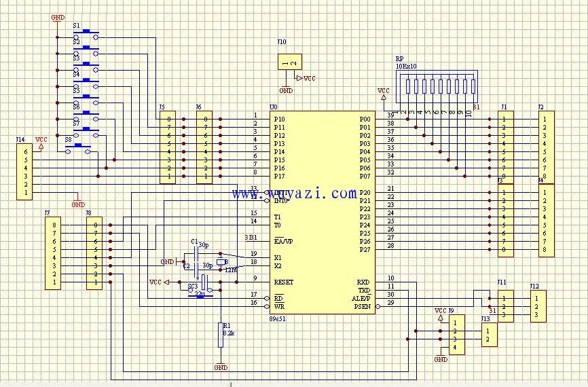Select the S8 push-button switch
588x387 pixels.
(83, 147)
